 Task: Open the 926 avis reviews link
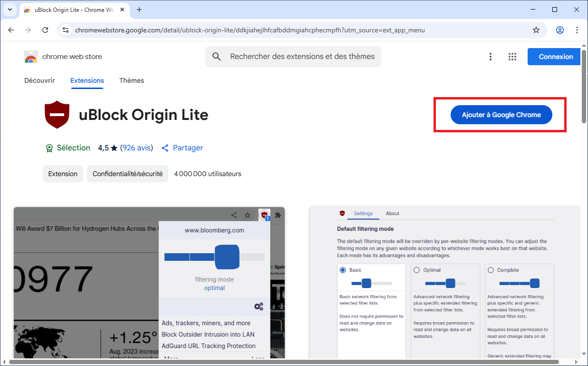coord(136,148)
